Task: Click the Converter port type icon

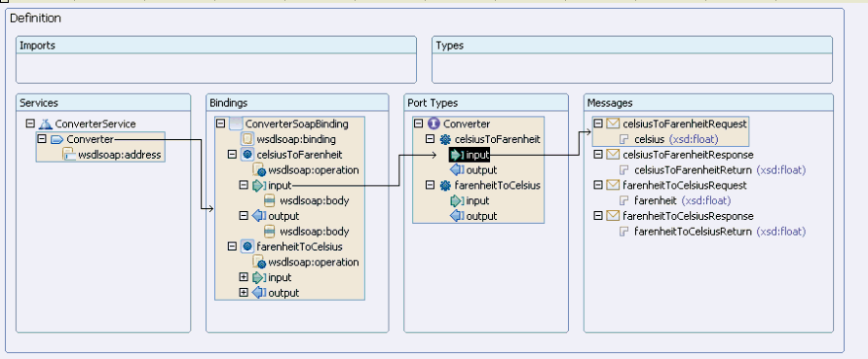Action: (x=434, y=124)
